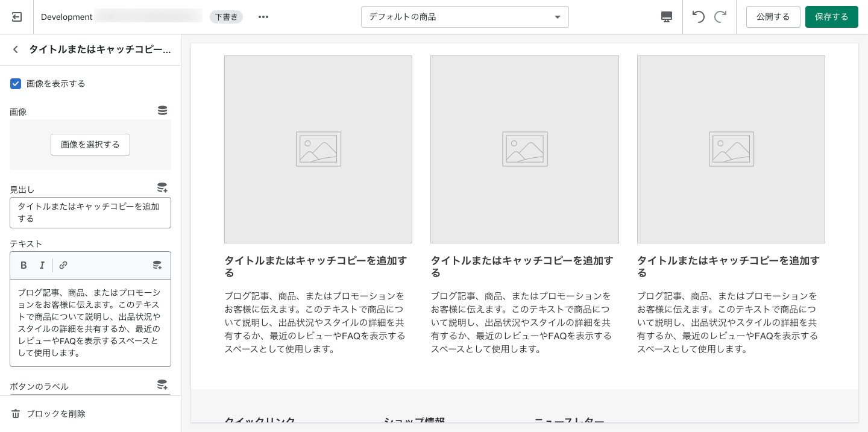Select third column image placeholder in preview

[731, 149]
